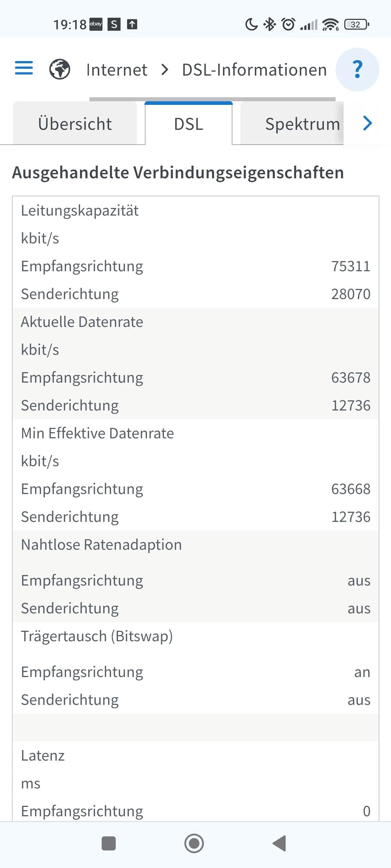Tap the alarm clock status icon
391x868 pixels.
[x=288, y=25]
